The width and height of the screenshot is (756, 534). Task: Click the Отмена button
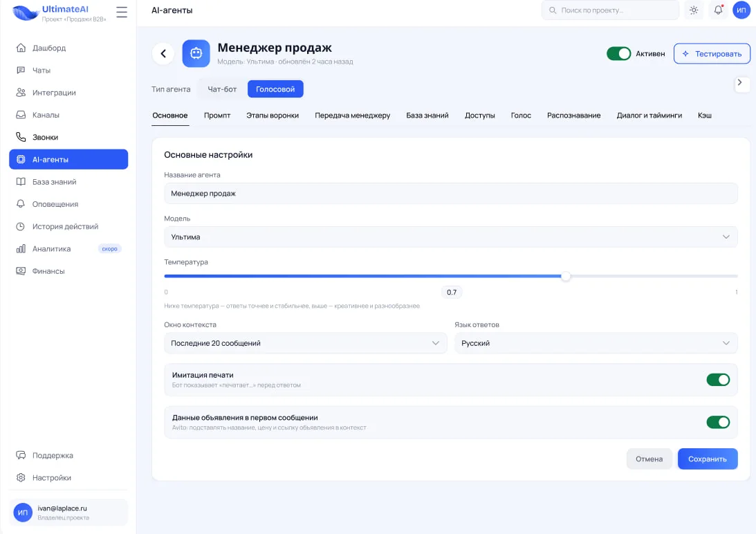(x=649, y=459)
